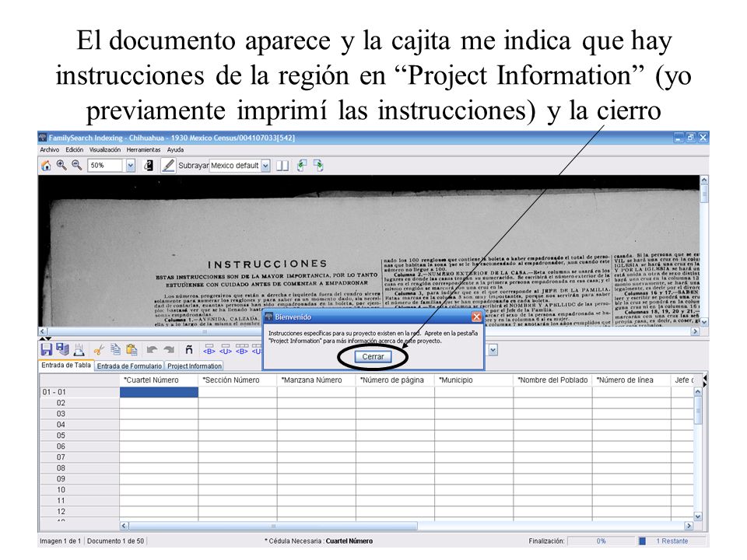The image size is (747, 560).
Task: Click the Finalización 0% progress bar
Action: tap(601, 541)
